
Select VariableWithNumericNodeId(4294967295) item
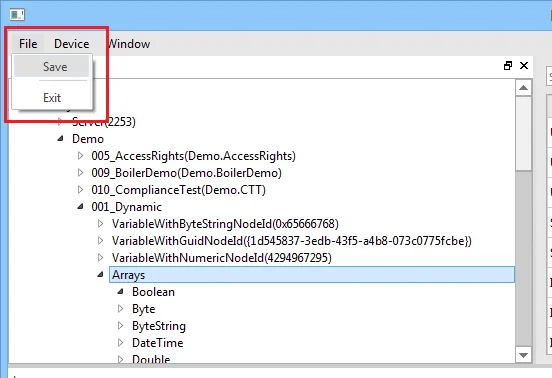(221, 258)
